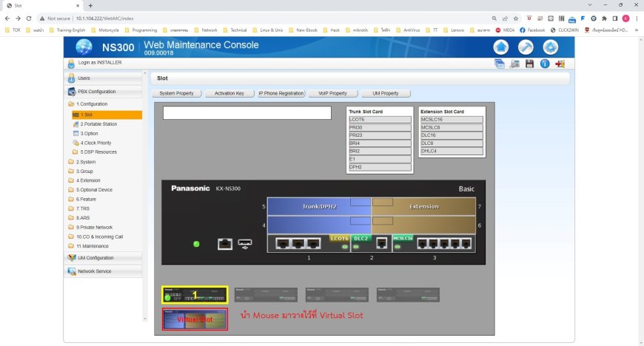
Task: Click the LAN port icon on the cabinet
Action: tap(225, 244)
